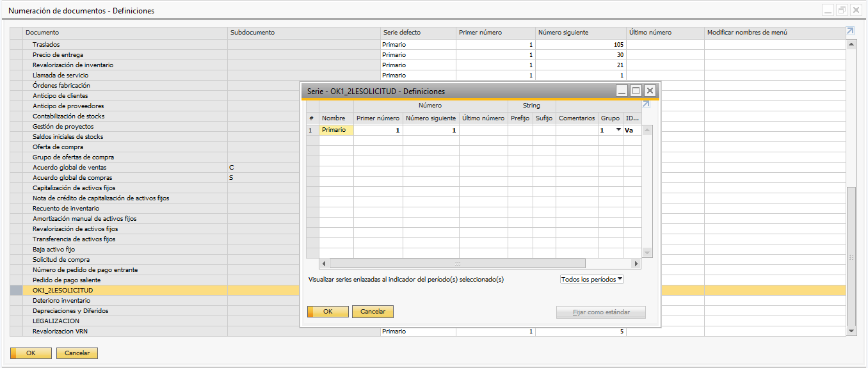Viewport: 868px width, 368px height.
Task: Maximize the Serie Definiciones dialog
Action: (636, 91)
